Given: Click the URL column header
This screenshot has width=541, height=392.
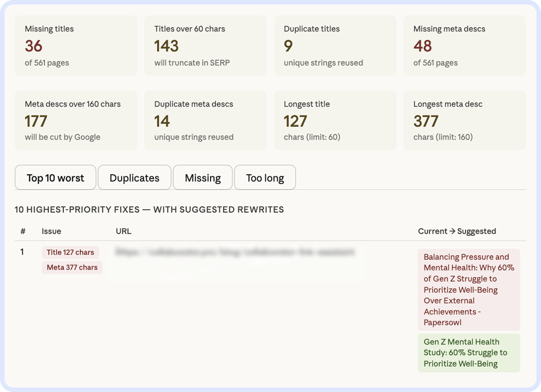Looking at the screenshot, I should tap(124, 231).
